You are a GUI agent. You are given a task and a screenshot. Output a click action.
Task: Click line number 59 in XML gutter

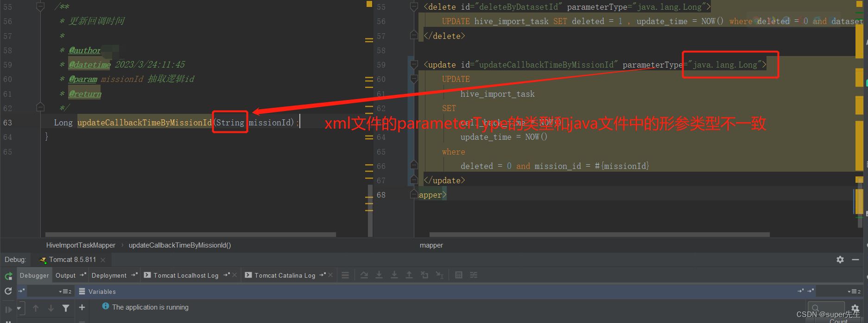(x=381, y=65)
